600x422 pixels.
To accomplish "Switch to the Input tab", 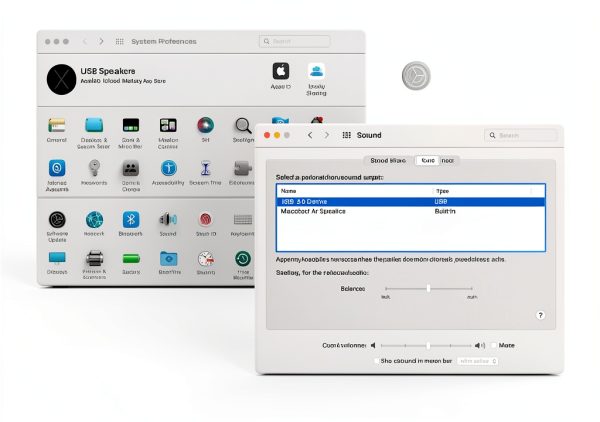I will click(448, 161).
